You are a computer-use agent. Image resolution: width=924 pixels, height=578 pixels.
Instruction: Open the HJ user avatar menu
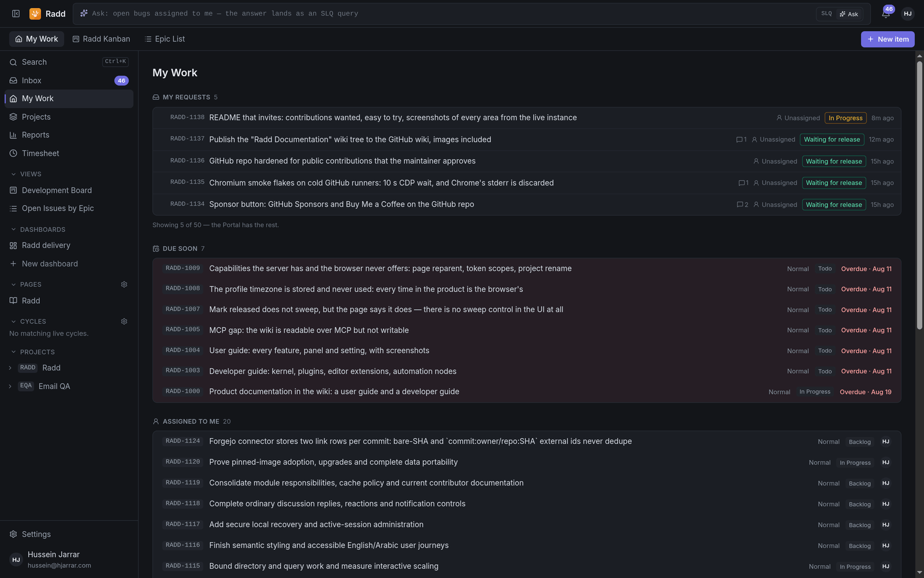pyautogui.click(x=908, y=14)
